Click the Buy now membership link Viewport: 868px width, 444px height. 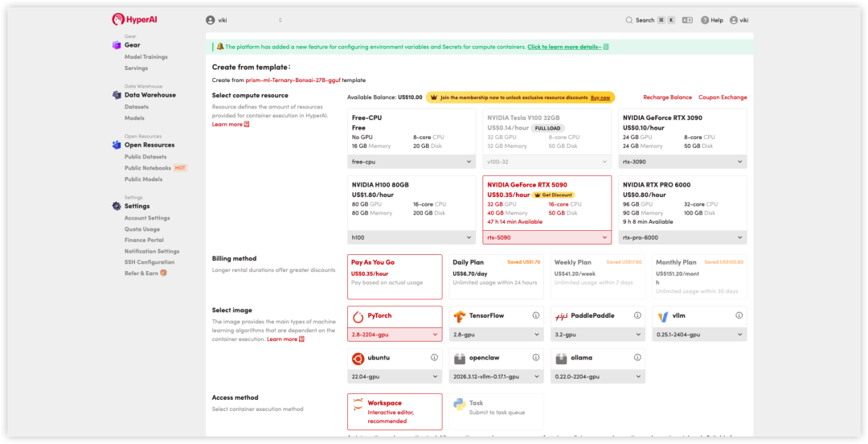[x=600, y=97]
